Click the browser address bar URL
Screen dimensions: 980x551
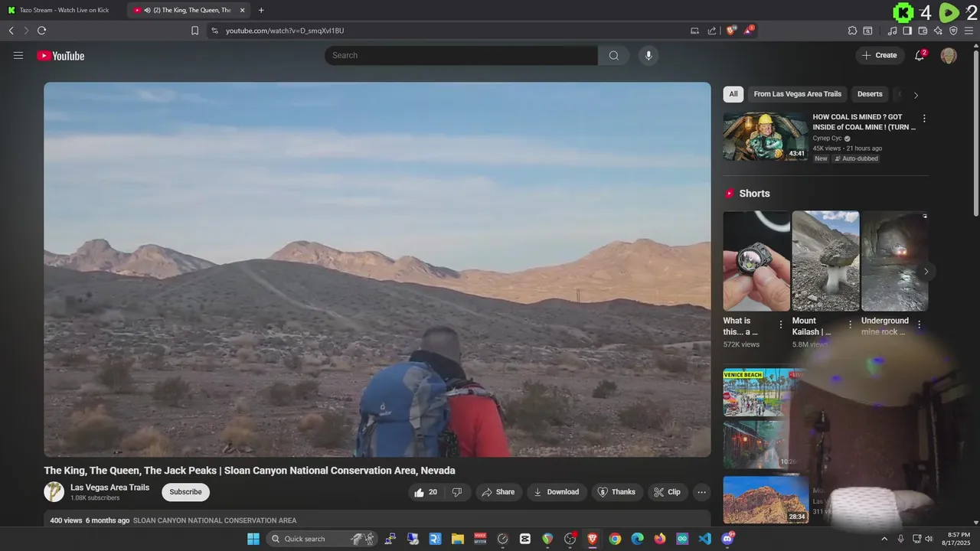(x=285, y=31)
